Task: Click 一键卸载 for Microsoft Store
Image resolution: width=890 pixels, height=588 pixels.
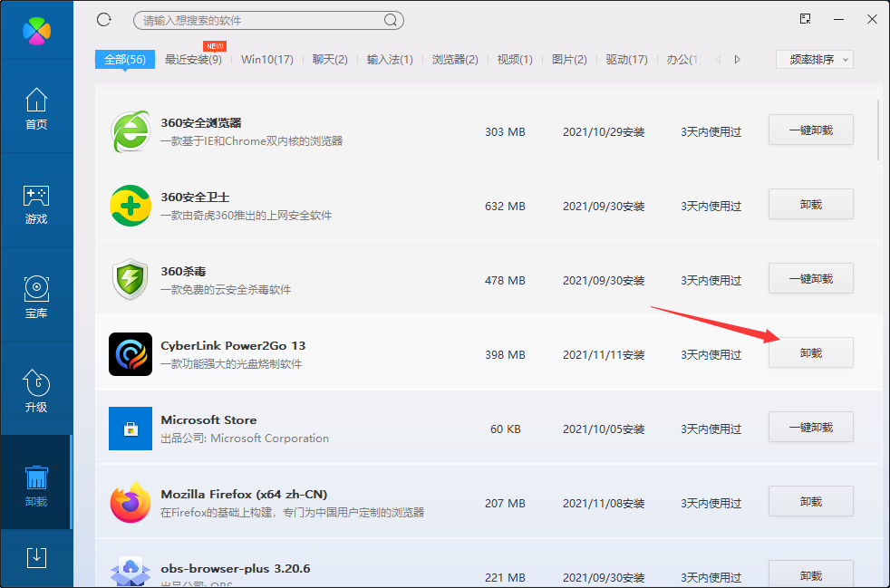Action: (x=811, y=428)
